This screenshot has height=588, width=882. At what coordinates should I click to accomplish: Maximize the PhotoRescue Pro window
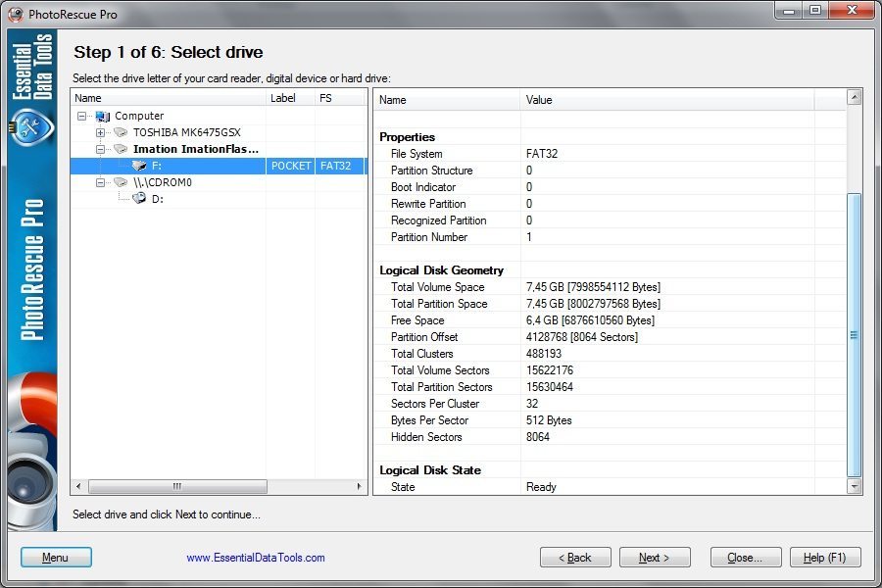tap(814, 11)
